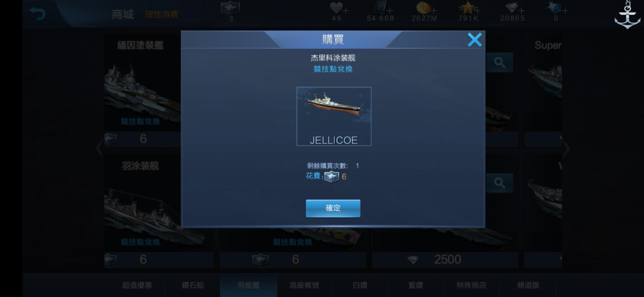Go to next shop page arrow

tap(566, 148)
